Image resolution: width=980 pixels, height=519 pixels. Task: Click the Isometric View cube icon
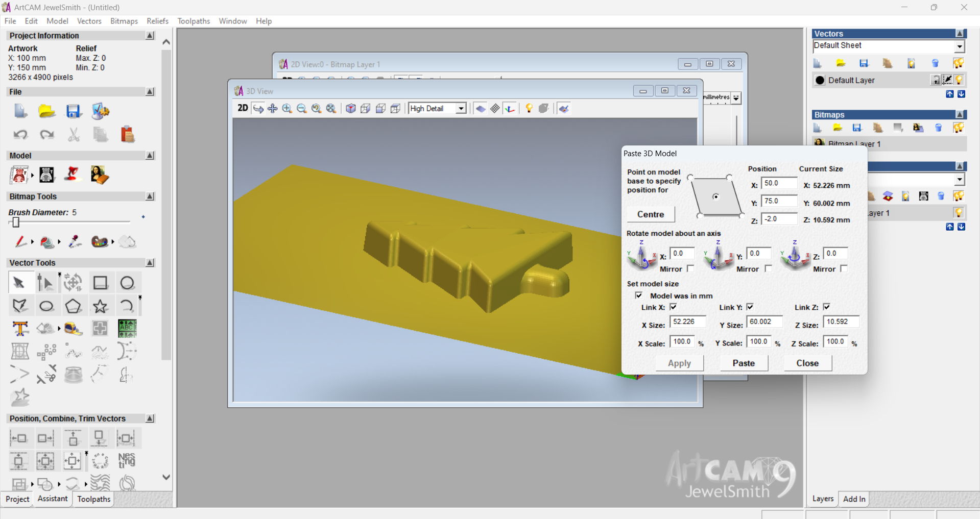pyautogui.click(x=351, y=108)
